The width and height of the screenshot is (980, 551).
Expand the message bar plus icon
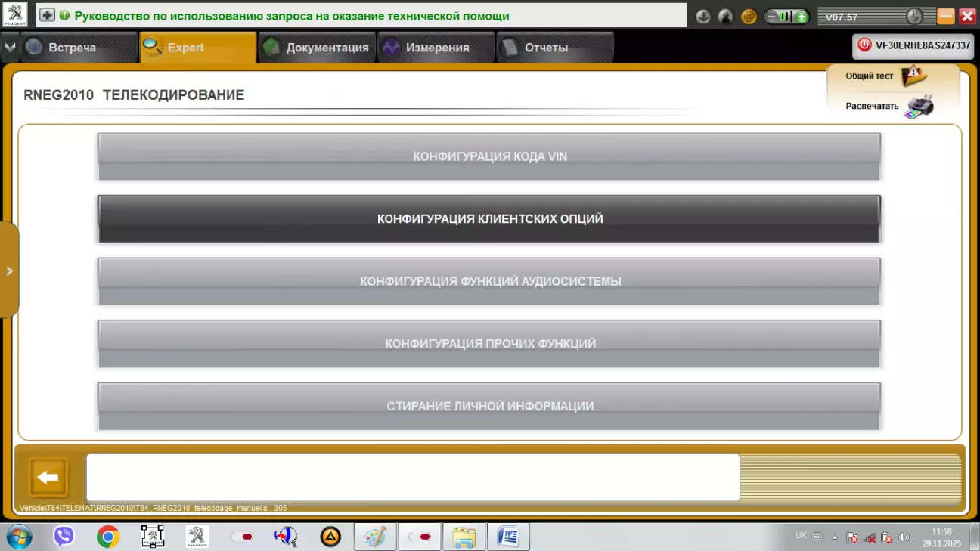tap(47, 15)
